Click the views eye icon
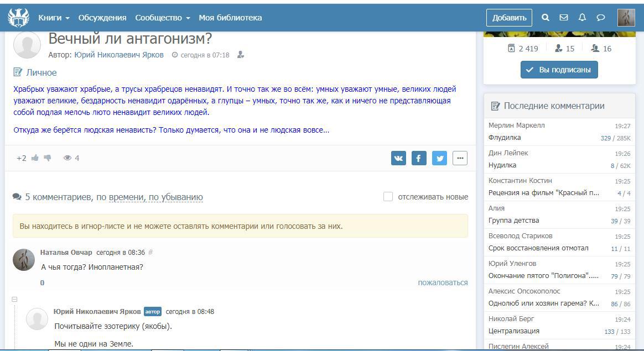 point(67,158)
